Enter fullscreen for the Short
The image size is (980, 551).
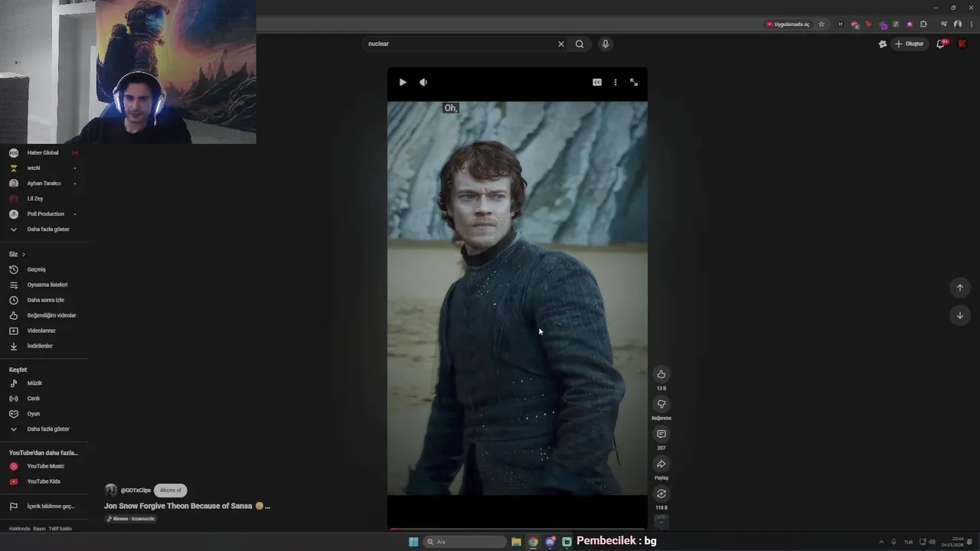tap(634, 82)
